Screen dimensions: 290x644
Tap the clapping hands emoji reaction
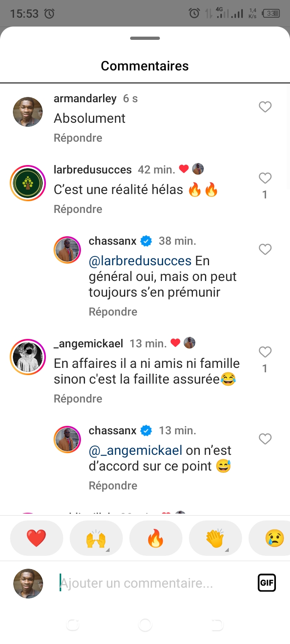point(215,538)
